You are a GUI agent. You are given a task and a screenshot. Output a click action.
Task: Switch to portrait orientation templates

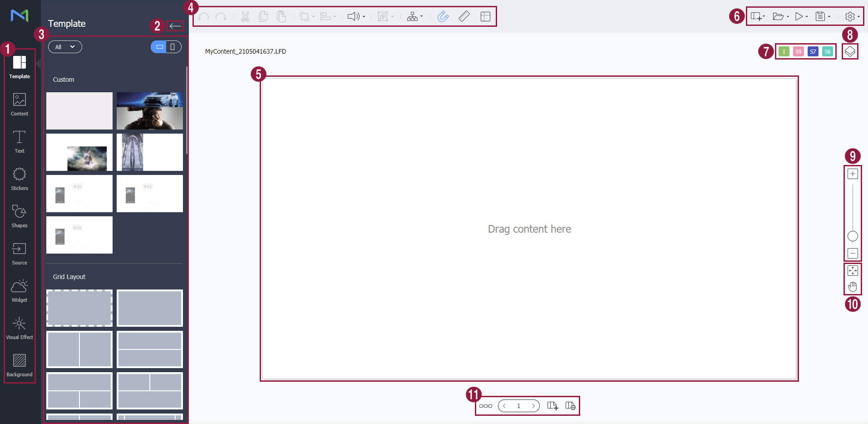(173, 47)
